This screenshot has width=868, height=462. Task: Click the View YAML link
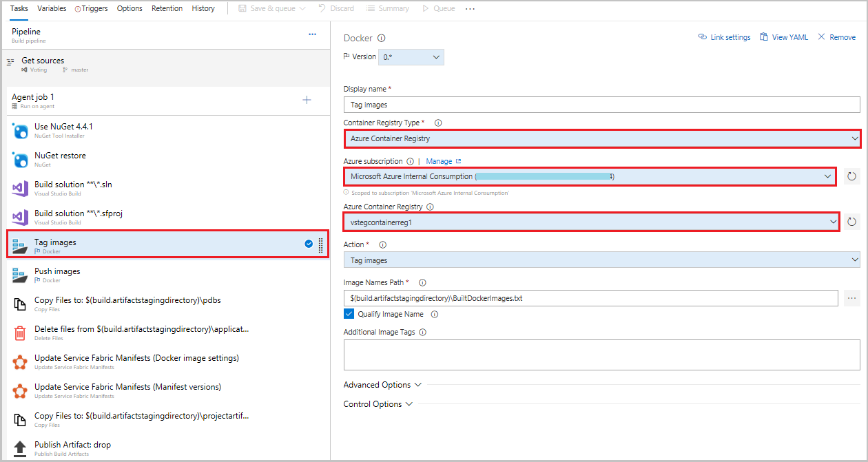(784, 36)
